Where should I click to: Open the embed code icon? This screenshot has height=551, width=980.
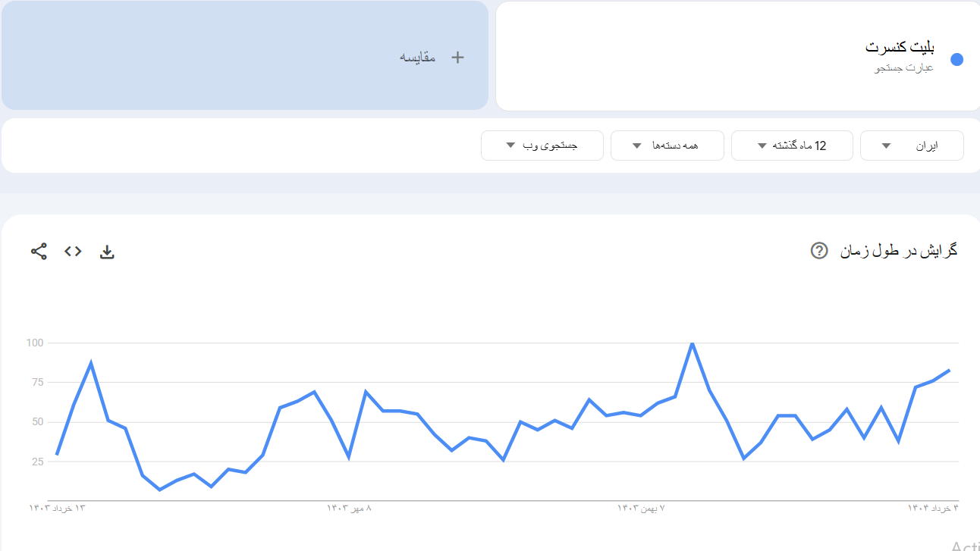point(73,252)
